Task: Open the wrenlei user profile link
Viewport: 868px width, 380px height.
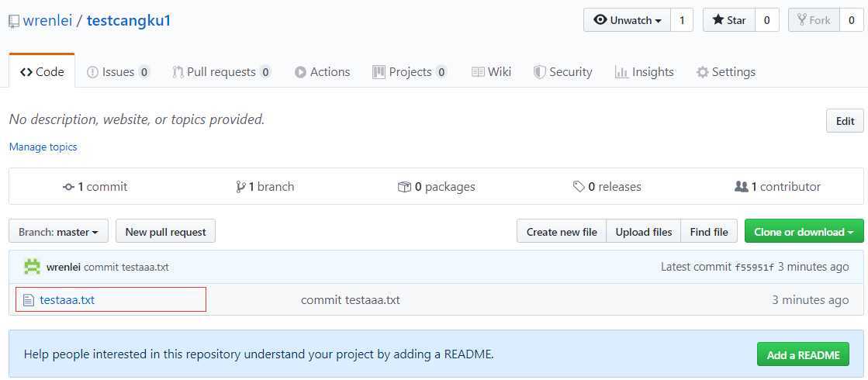Action: pyautogui.click(x=47, y=21)
